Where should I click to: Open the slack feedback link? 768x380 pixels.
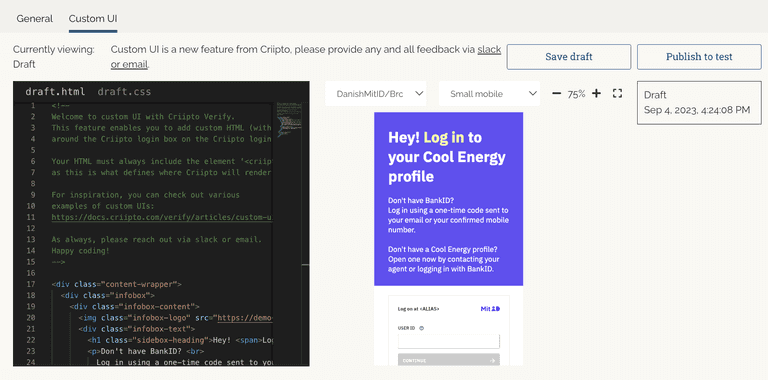click(x=489, y=49)
